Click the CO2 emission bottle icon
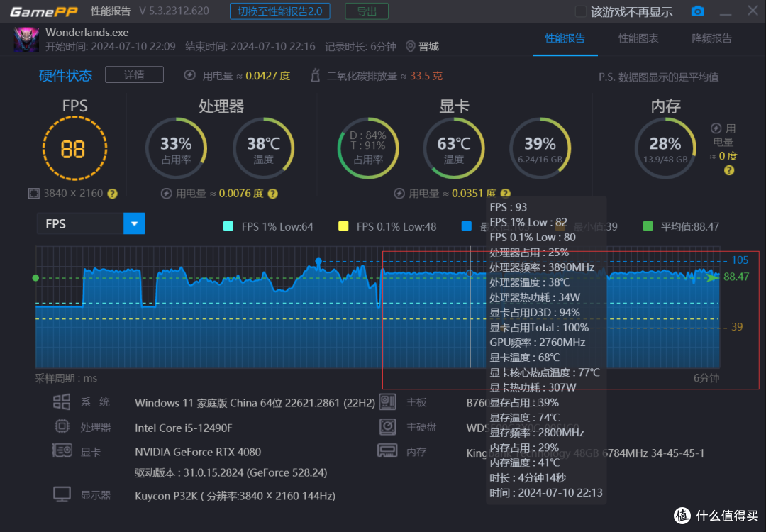This screenshot has width=766, height=532. click(x=316, y=75)
